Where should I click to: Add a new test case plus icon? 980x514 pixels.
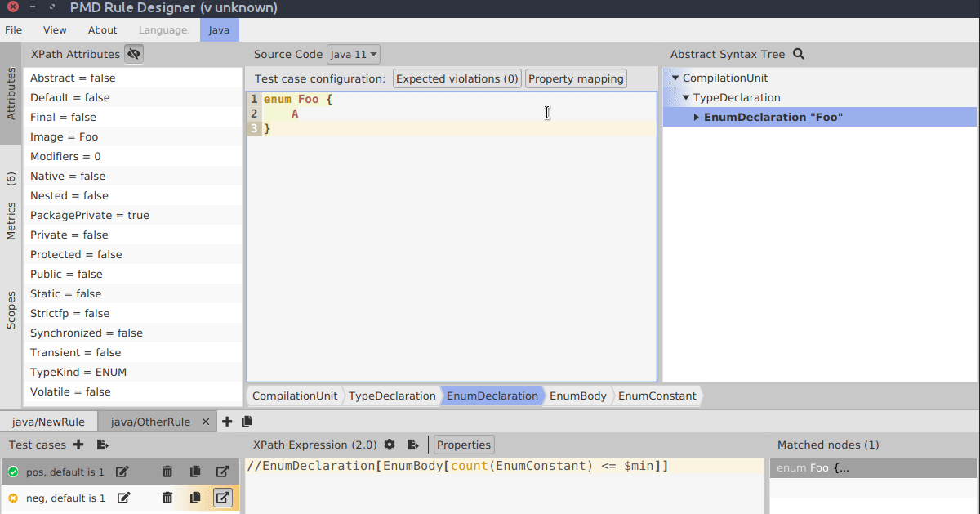(x=78, y=445)
